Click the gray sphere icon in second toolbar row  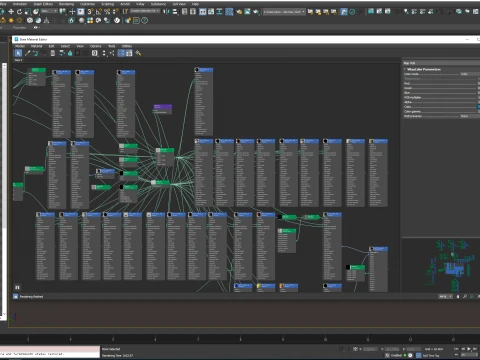click(x=82, y=21)
